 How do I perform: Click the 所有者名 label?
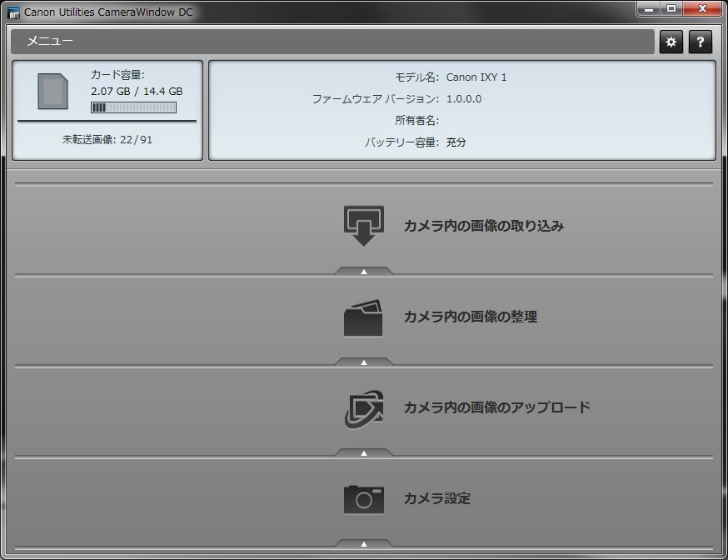[x=417, y=120]
